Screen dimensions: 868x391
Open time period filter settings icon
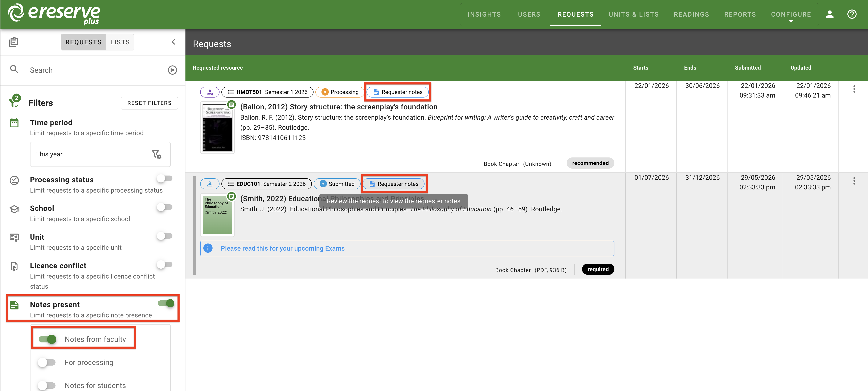[156, 154]
